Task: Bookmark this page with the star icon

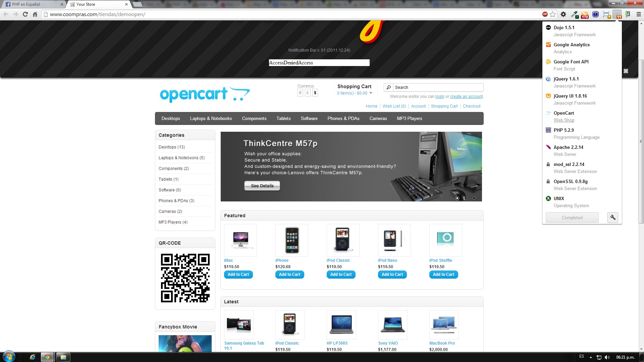Action: (x=553, y=14)
